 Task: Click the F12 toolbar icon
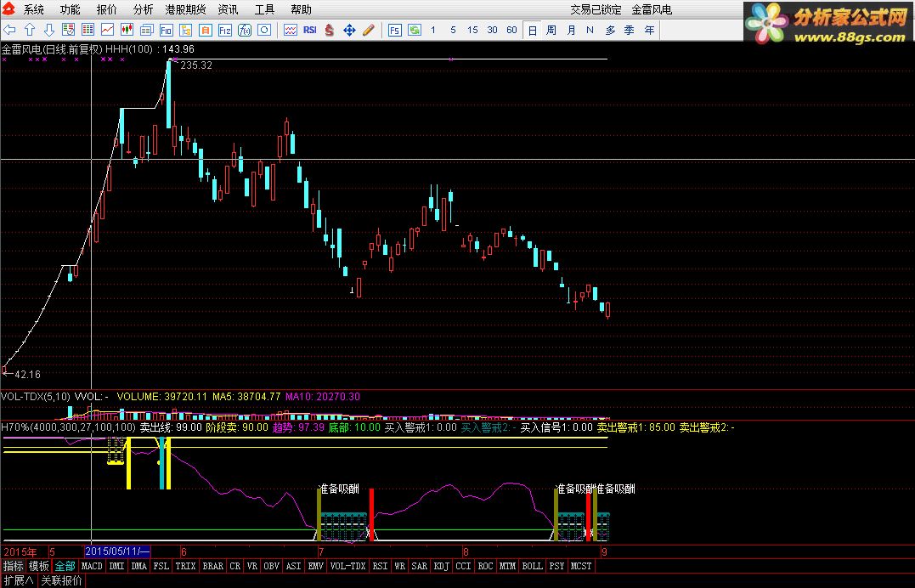click(224, 30)
